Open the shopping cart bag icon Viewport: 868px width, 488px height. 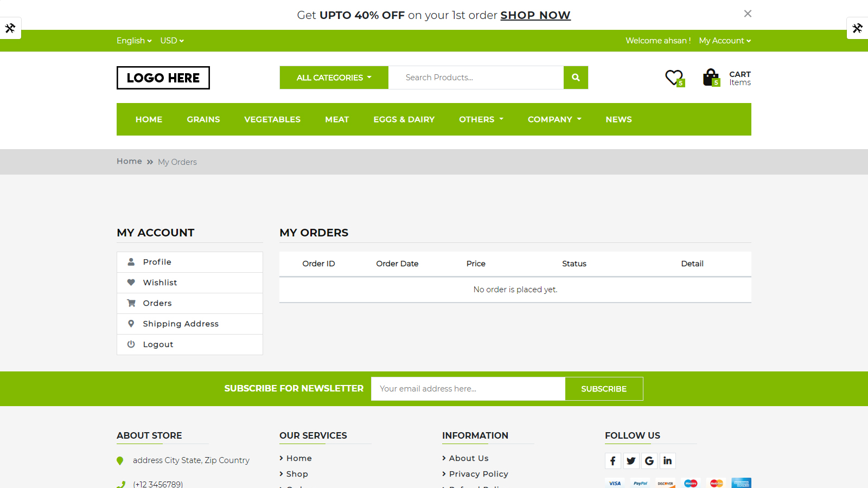[711, 77]
